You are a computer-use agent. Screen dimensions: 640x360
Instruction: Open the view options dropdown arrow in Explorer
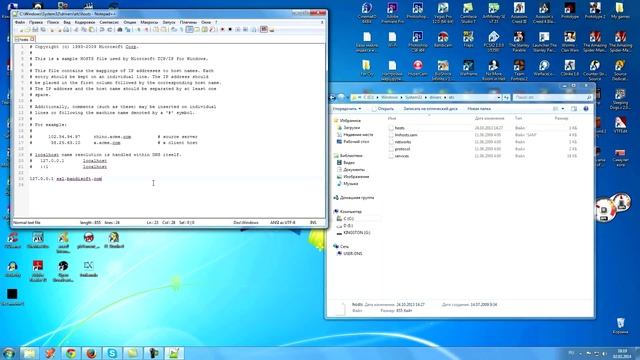562,109
